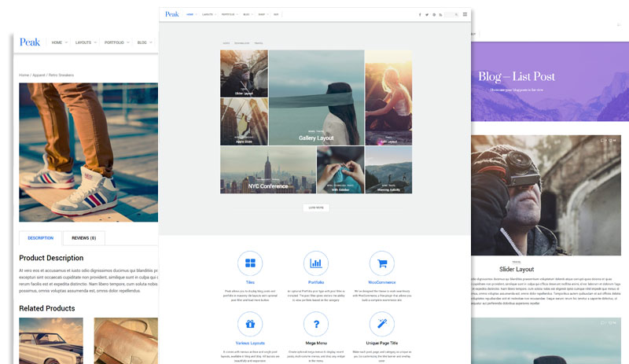The height and width of the screenshot is (364, 629).
Task: Open the Portfolio feature link text
Action: click(x=316, y=282)
